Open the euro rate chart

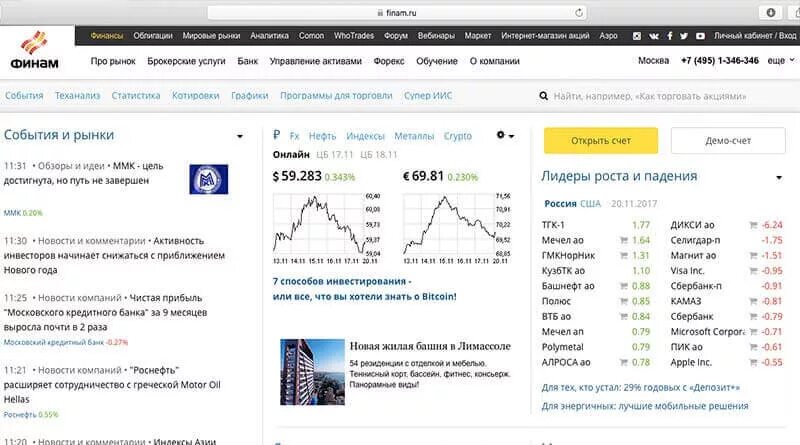[x=457, y=228]
